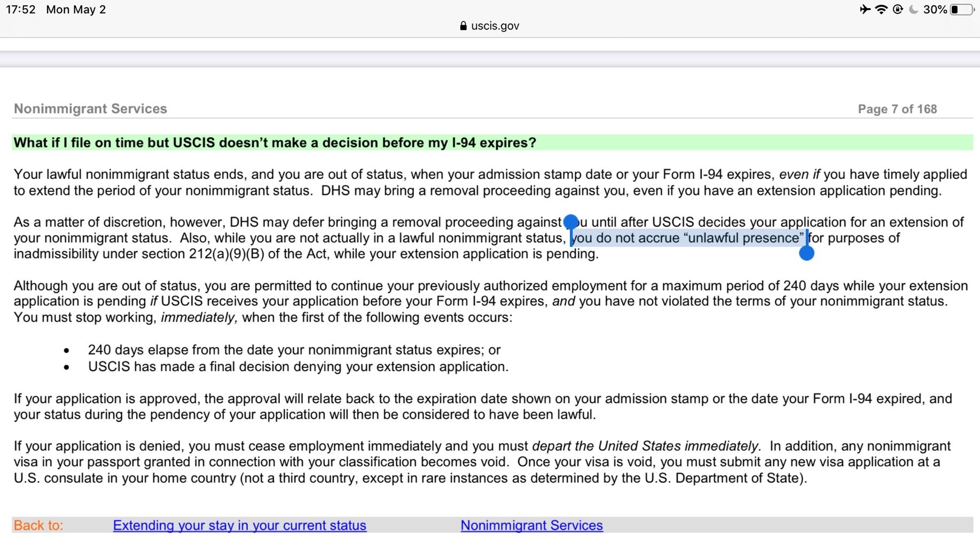Tap the orange Back to: label
Screen dimensions: 980x557
point(38,525)
